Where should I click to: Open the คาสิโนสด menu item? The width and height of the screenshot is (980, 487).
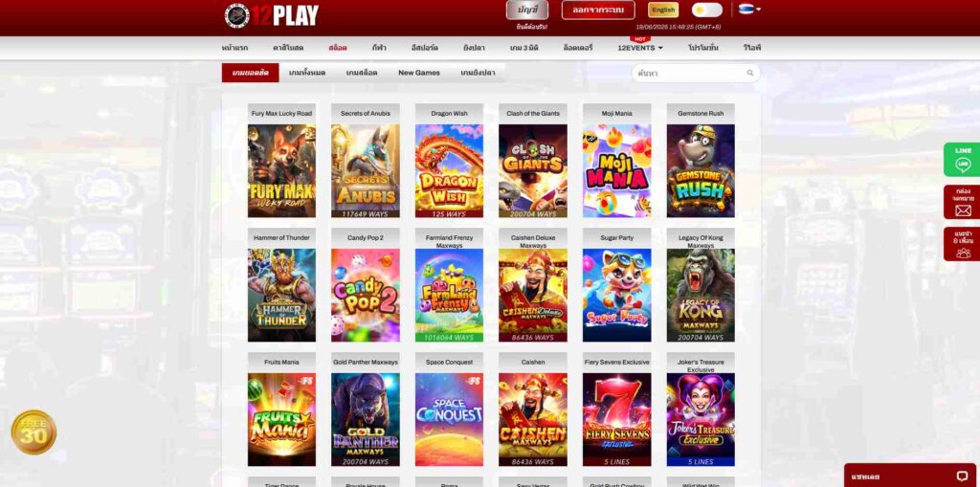click(x=288, y=48)
